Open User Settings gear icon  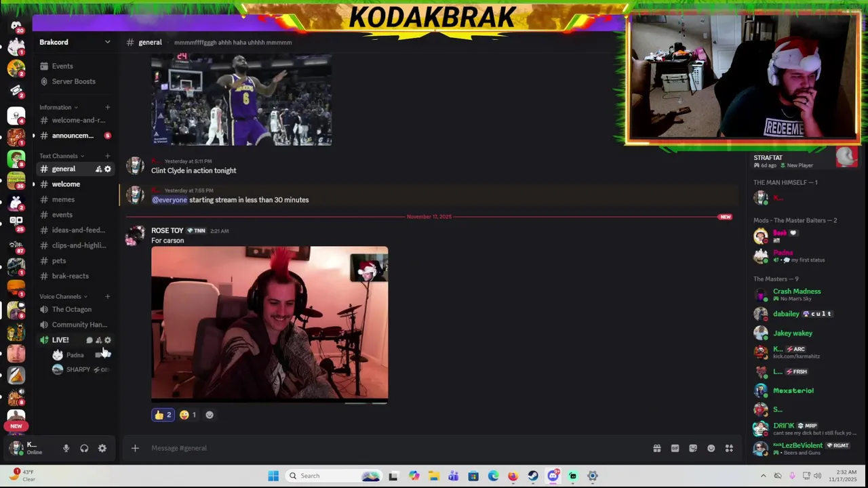point(102,448)
